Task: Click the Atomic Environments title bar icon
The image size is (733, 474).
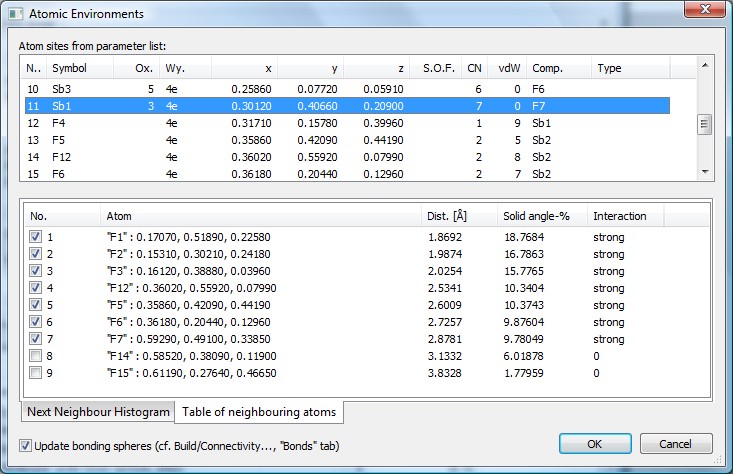Action: pos(15,14)
